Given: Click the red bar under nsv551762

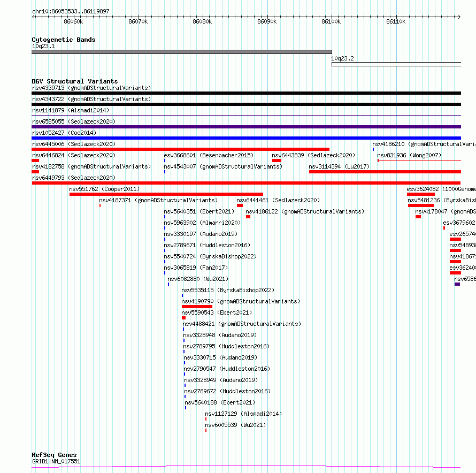Looking at the screenshot, I should pyautogui.click(x=166, y=194).
